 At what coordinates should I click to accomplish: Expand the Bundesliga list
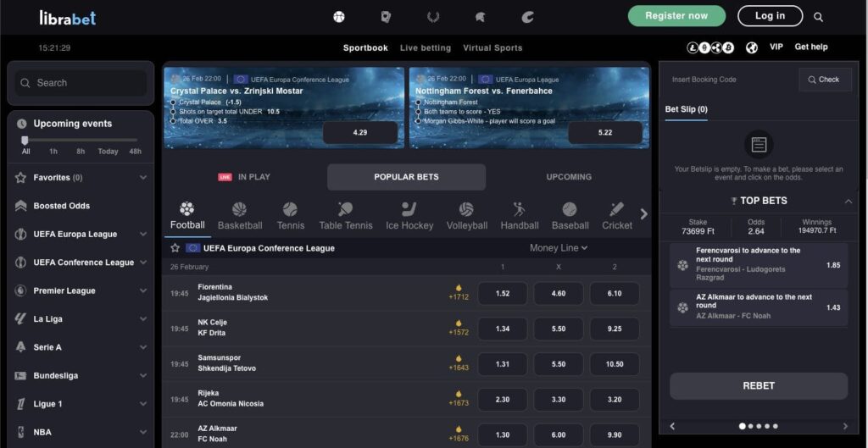143,375
